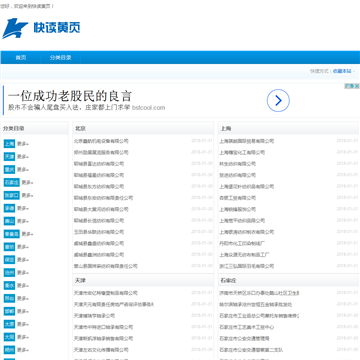Screen dimensions: 360x360
Task: Select the 邯郸 category tag in sidebar
Action: pos(9,311)
